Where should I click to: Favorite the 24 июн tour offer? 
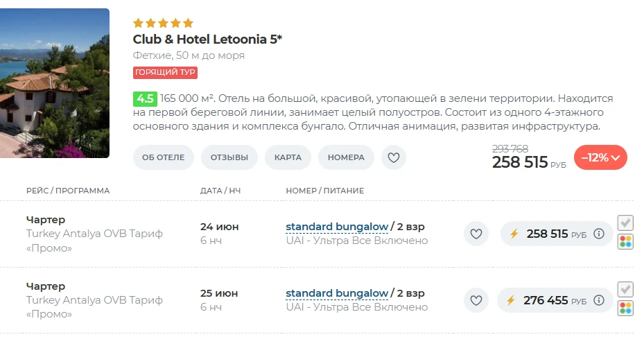click(x=476, y=234)
